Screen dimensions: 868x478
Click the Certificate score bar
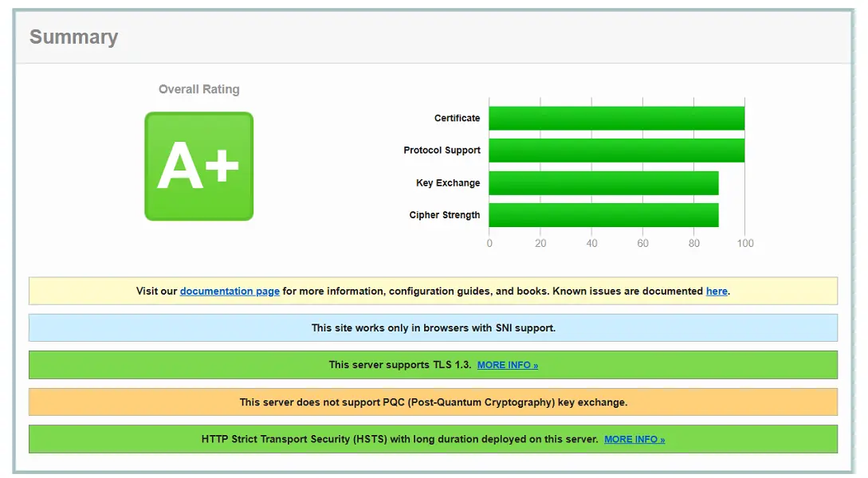(617, 119)
